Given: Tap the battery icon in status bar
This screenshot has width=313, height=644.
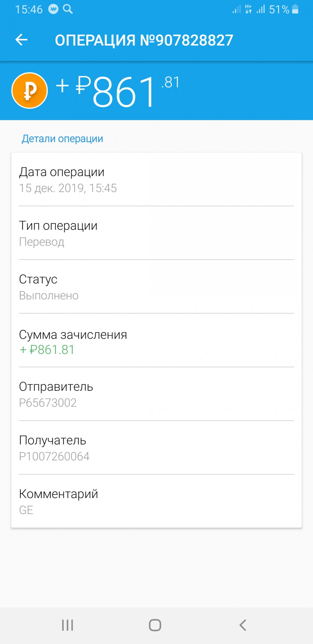Looking at the screenshot, I should [295, 9].
